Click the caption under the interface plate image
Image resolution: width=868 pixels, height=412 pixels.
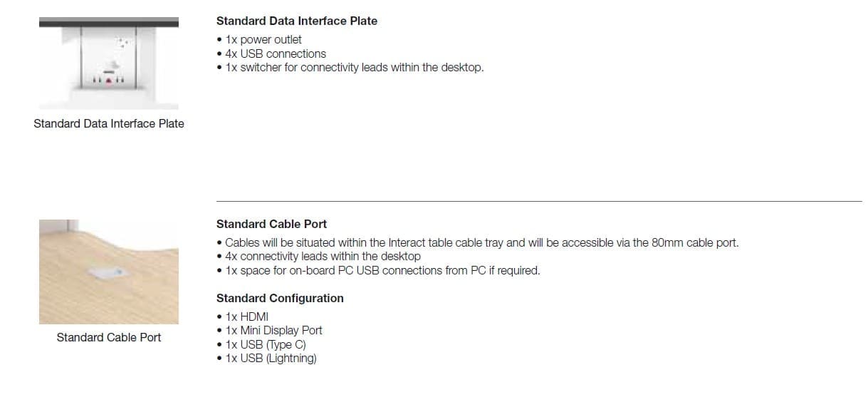pos(109,124)
